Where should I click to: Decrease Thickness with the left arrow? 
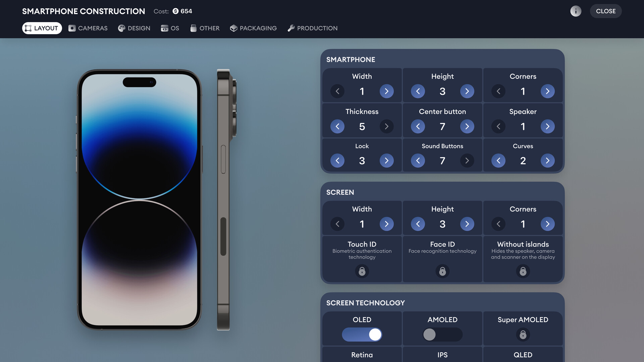coord(337,126)
